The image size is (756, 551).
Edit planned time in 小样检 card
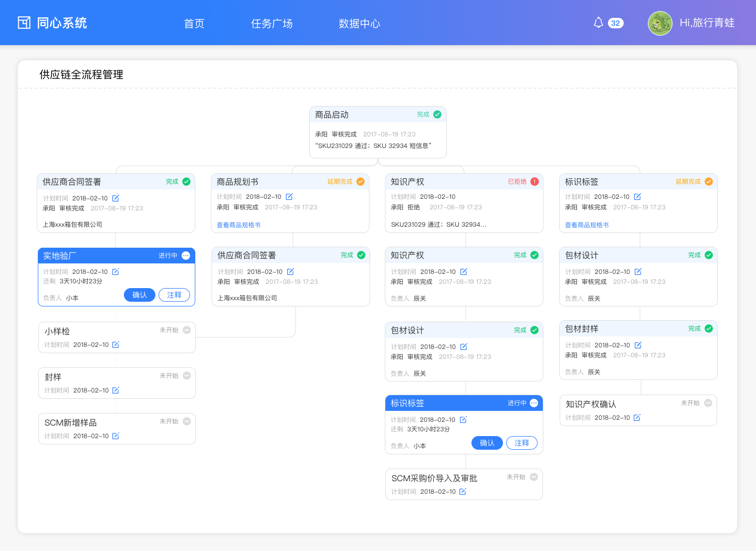click(x=115, y=345)
